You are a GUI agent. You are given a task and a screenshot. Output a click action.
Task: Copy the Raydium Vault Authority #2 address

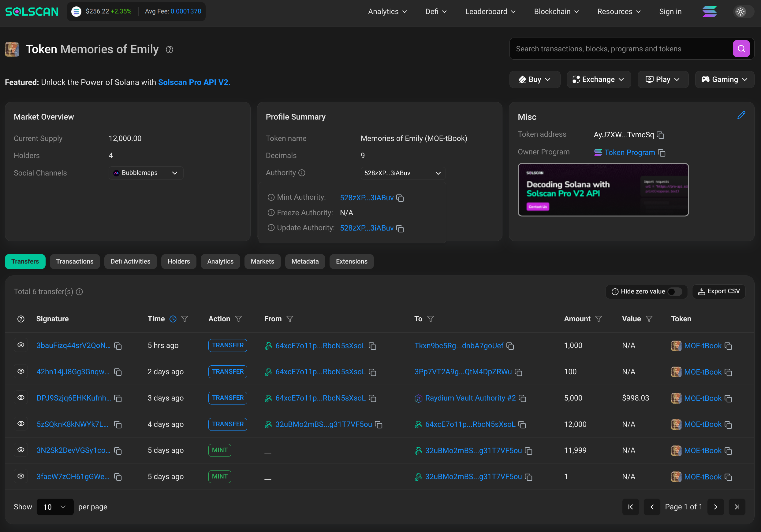(x=522, y=398)
